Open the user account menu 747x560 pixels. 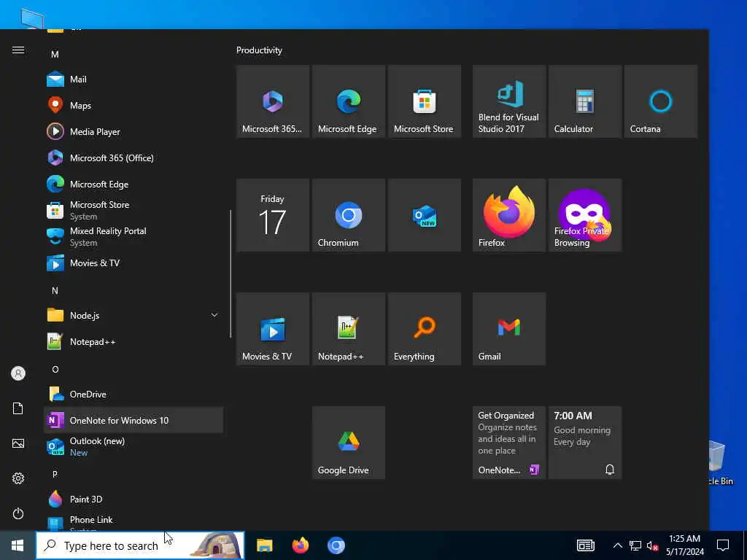18,373
